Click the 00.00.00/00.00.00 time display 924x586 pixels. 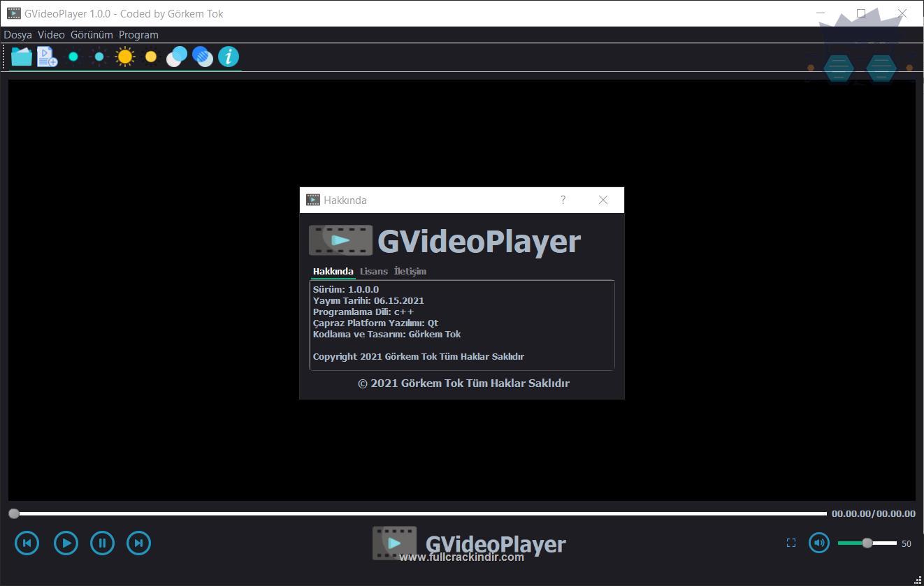873,513
